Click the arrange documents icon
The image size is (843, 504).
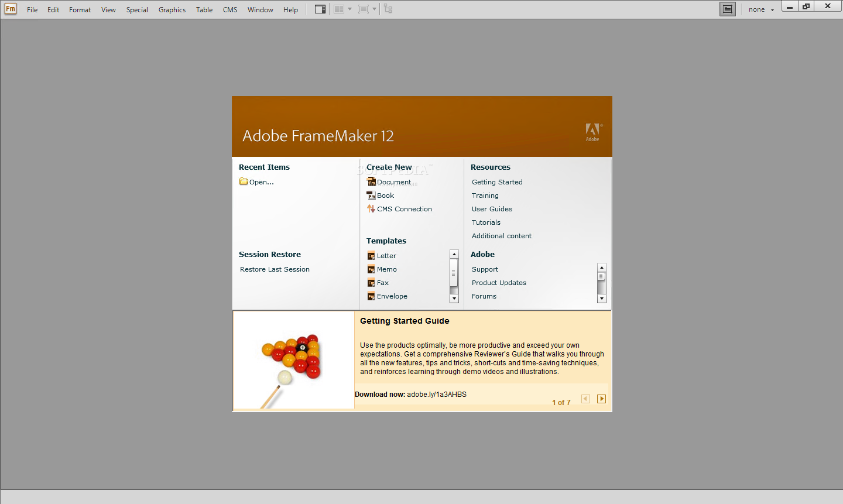tap(339, 9)
